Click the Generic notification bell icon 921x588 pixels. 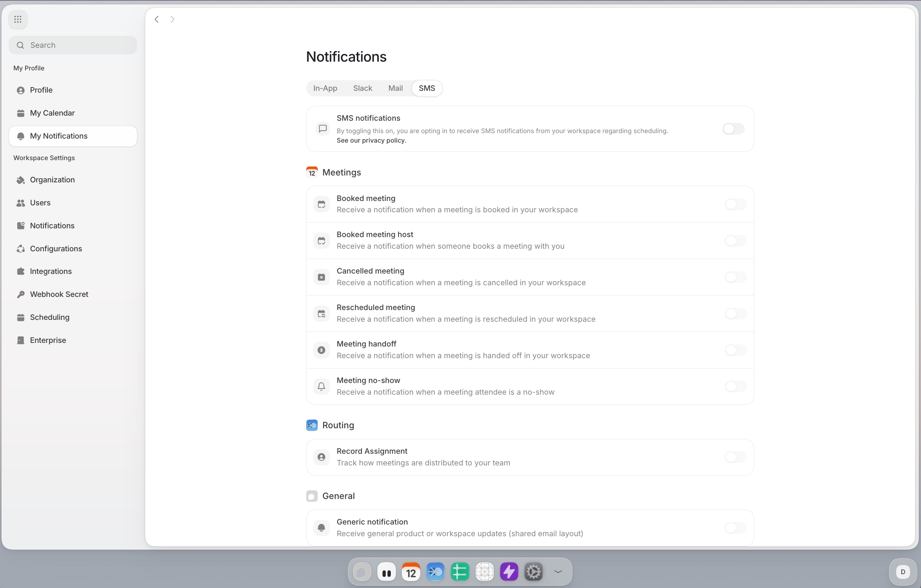[322, 527]
